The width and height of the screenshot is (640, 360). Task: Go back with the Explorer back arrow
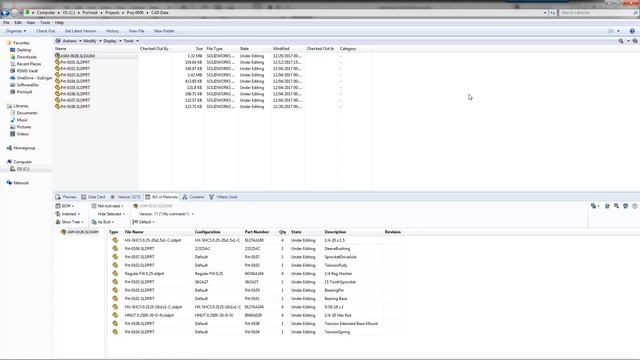5,13
